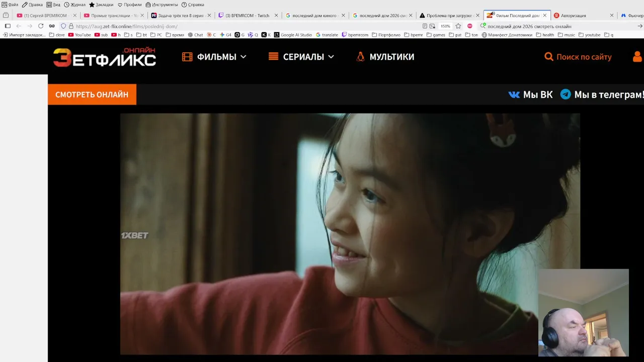The width and height of the screenshot is (644, 362).
Task: Toggle reader view icon
Action: point(425,26)
